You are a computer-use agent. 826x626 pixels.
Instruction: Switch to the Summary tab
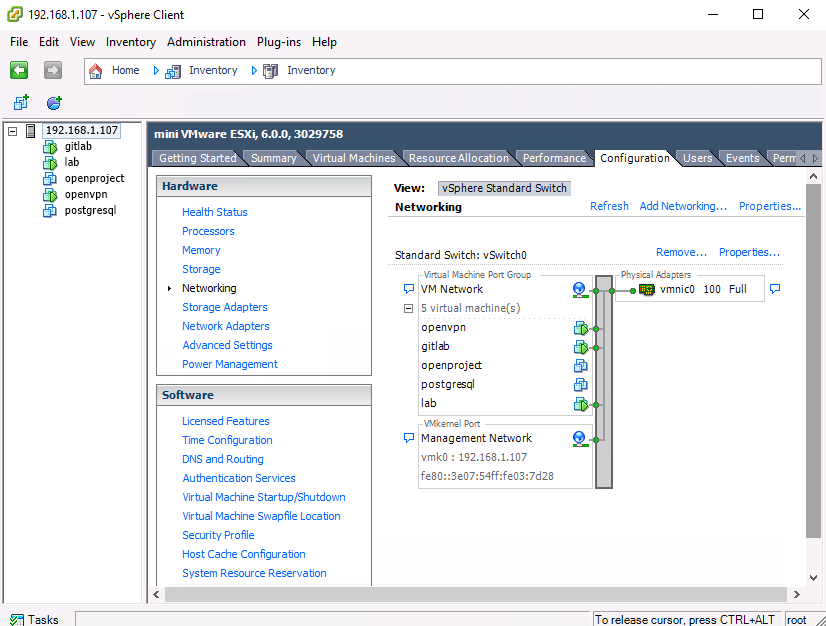[273, 158]
